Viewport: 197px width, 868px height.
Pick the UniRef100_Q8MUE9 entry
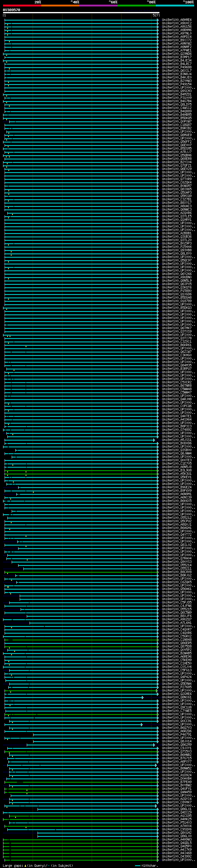coord(176,135)
